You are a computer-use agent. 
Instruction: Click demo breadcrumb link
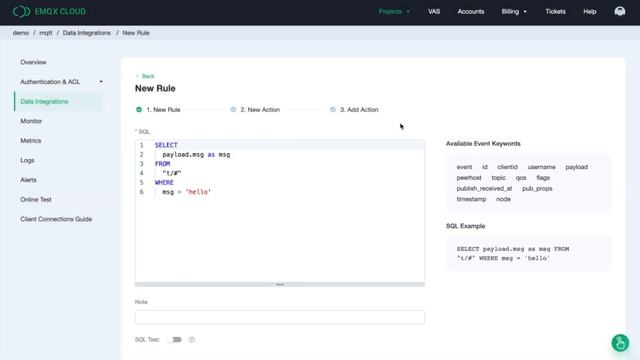pyautogui.click(x=21, y=33)
